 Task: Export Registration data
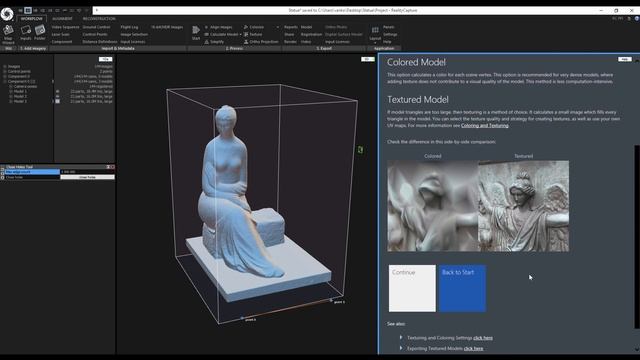311,35
